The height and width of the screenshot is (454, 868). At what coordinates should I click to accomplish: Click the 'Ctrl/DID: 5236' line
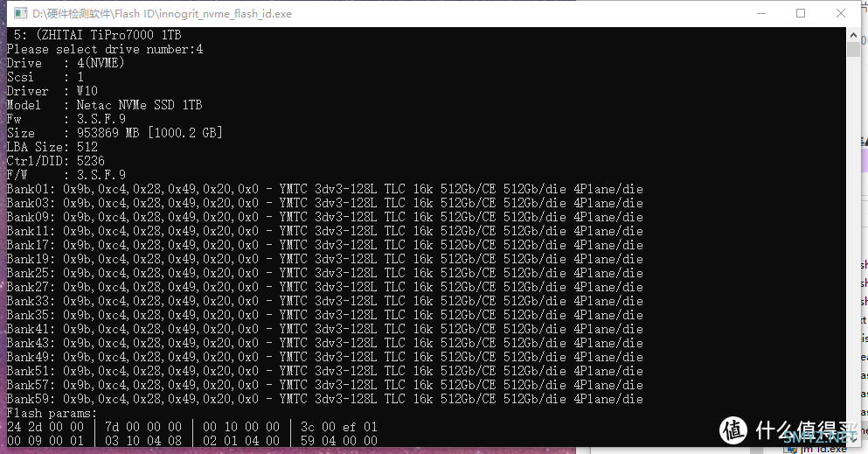point(55,161)
